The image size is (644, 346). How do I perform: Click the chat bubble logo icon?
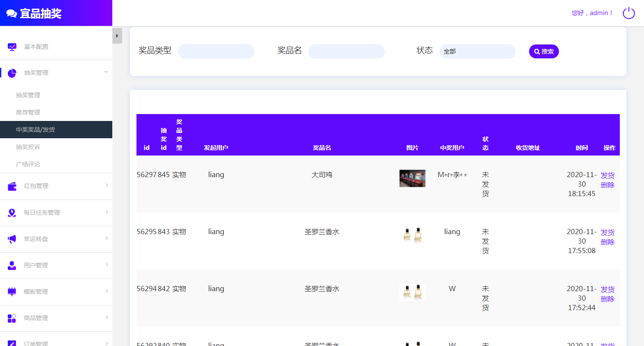tap(12, 13)
